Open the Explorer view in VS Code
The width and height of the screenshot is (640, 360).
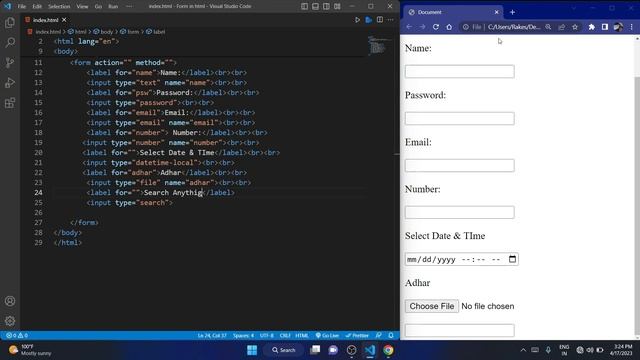click(10, 22)
